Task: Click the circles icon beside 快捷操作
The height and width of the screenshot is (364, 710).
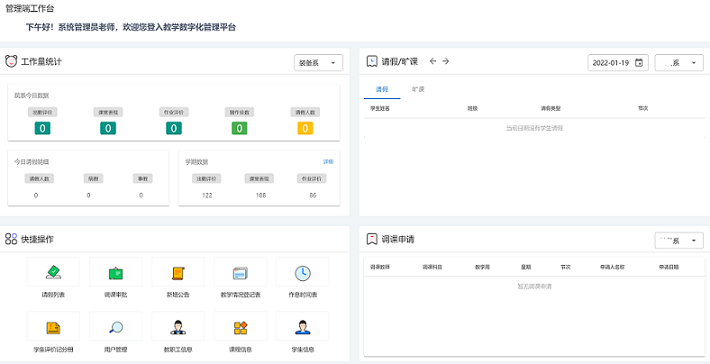Action: click(11, 239)
